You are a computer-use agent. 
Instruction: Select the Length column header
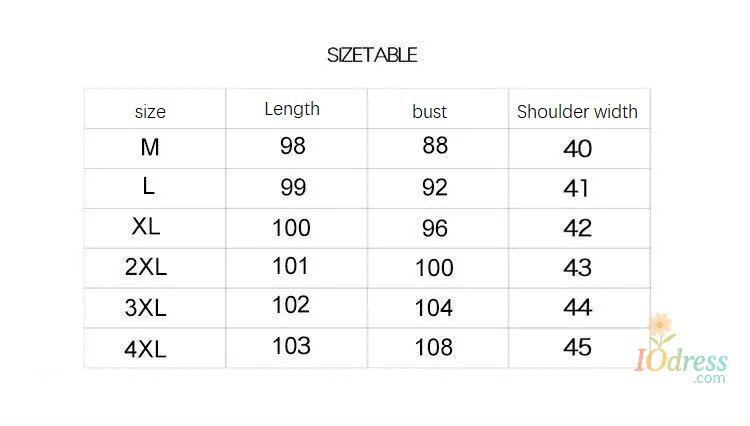pyautogui.click(x=292, y=109)
